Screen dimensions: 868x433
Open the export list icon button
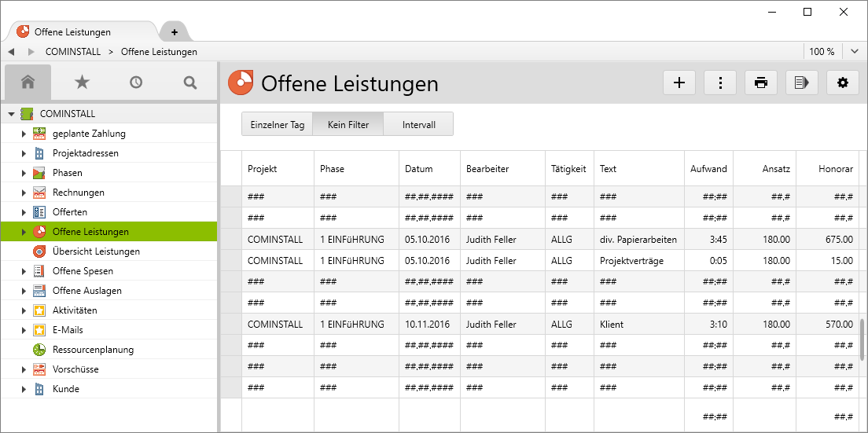pyautogui.click(x=802, y=83)
